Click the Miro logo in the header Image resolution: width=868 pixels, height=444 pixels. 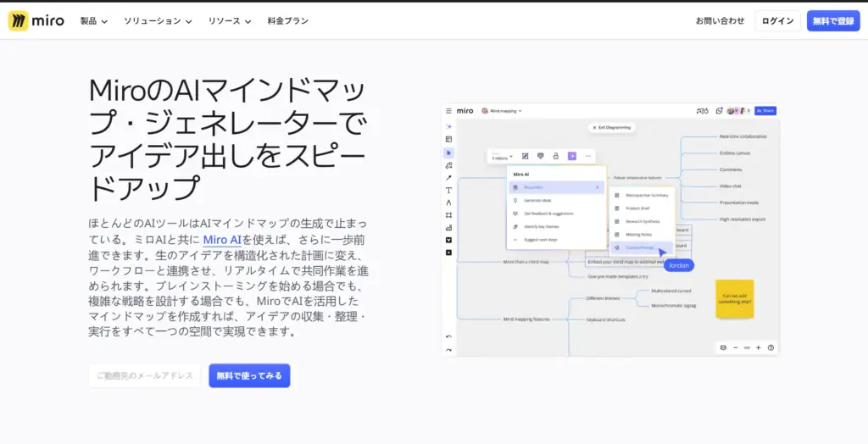pyautogui.click(x=36, y=20)
